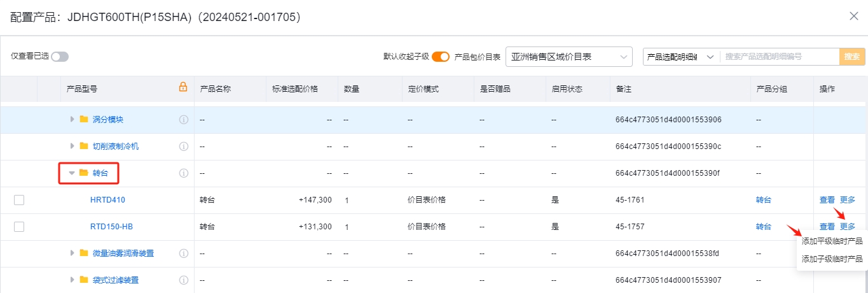Click info icon on 切削液制冷机 row
This screenshot has width=868, height=293.
tap(183, 146)
